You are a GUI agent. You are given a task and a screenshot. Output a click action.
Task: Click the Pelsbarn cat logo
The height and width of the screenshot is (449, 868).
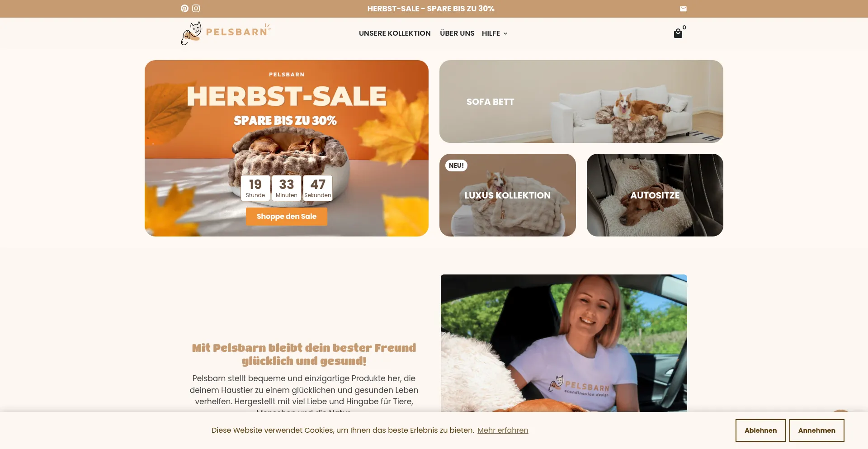pos(226,33)
